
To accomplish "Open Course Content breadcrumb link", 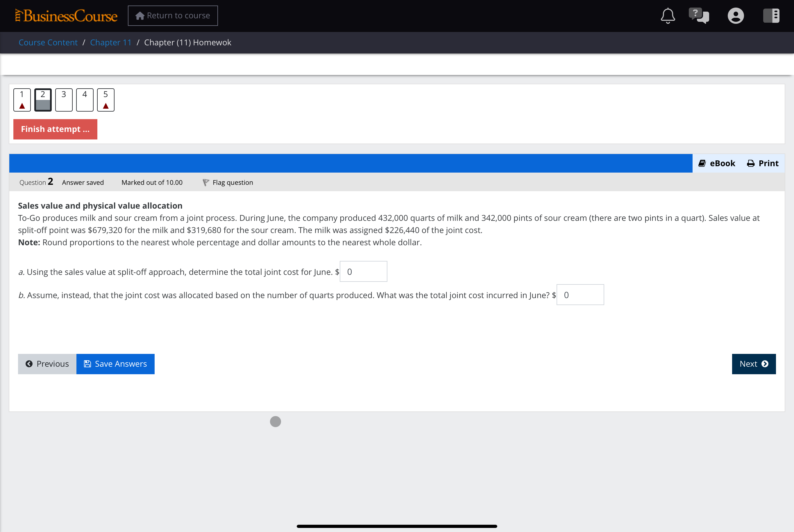I will [x=48, y=42].
